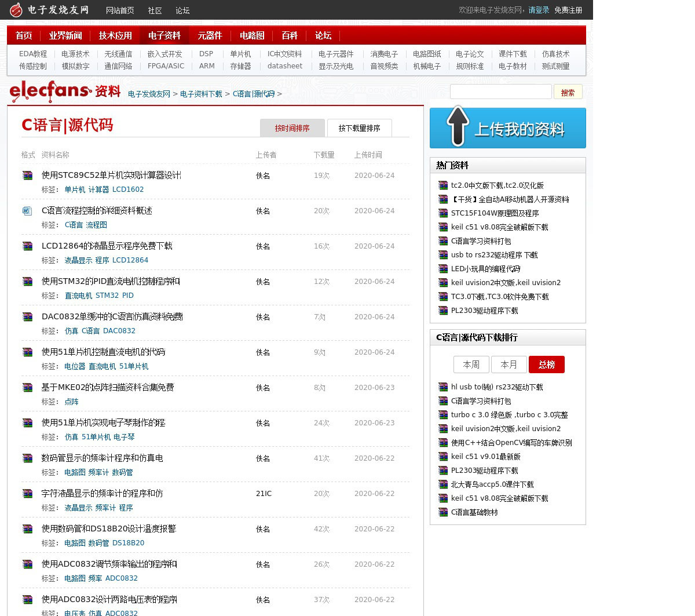The width and height of the screenshot is (695, 616).
Task: Click archive icon beside 使用数码管和DS18B20设计温度报警
Action: pyautogui.click(x=27, y=528)
